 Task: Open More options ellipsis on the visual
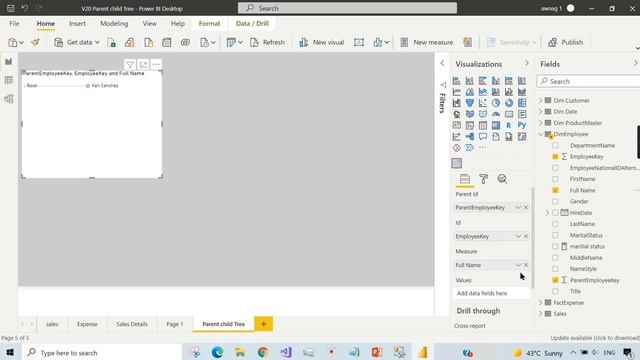156,64
